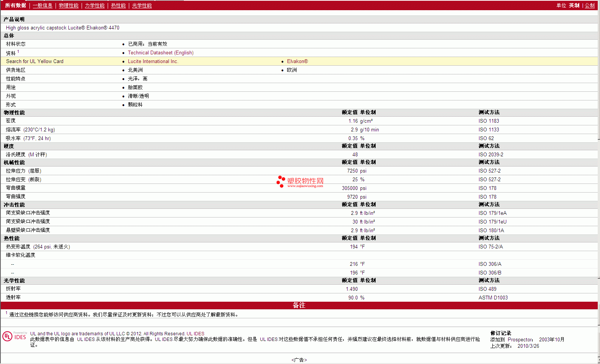The image size is (600, 364).
Task: Click the melt flow value 2.9
Action: (x=354, y=130)
